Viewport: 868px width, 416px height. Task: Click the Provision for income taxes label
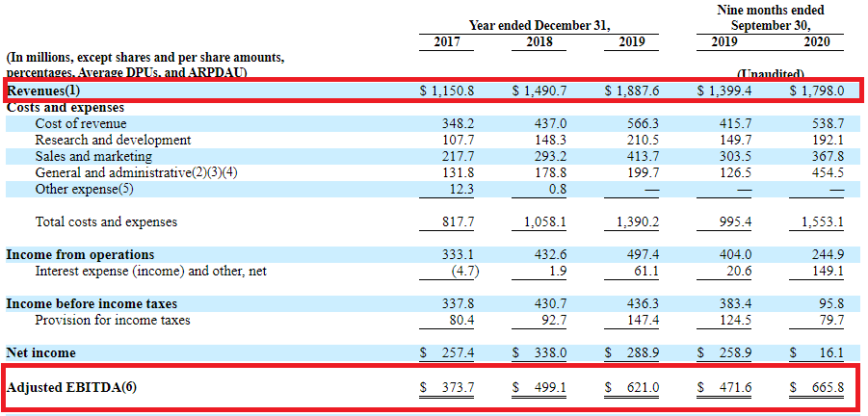(x=113, y=320)
